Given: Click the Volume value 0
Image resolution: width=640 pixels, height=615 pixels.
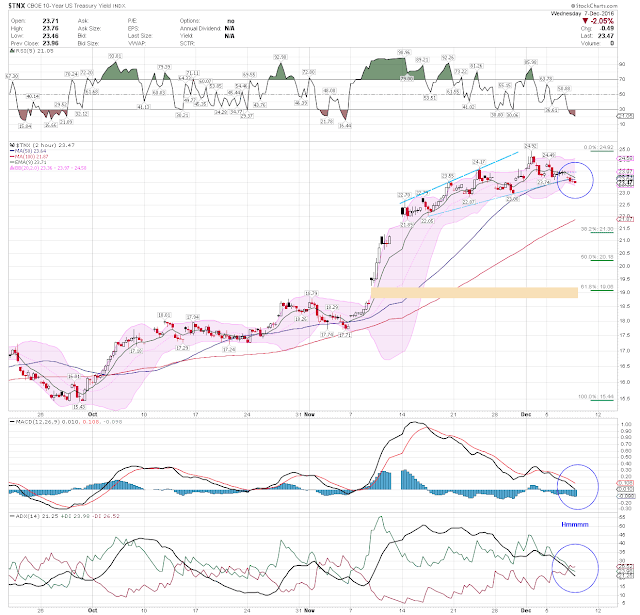Looking at the screenshot, I should coord(612,43).
